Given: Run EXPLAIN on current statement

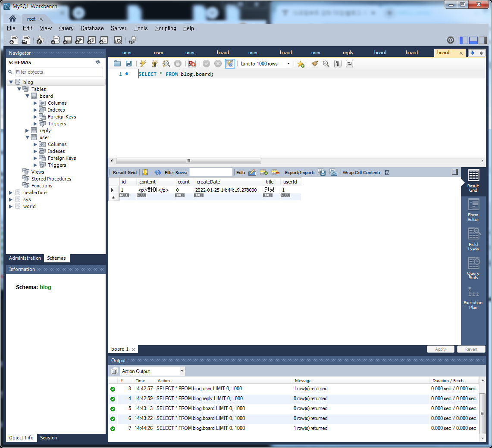Looking at the screenshot, I should click(166, 64).
